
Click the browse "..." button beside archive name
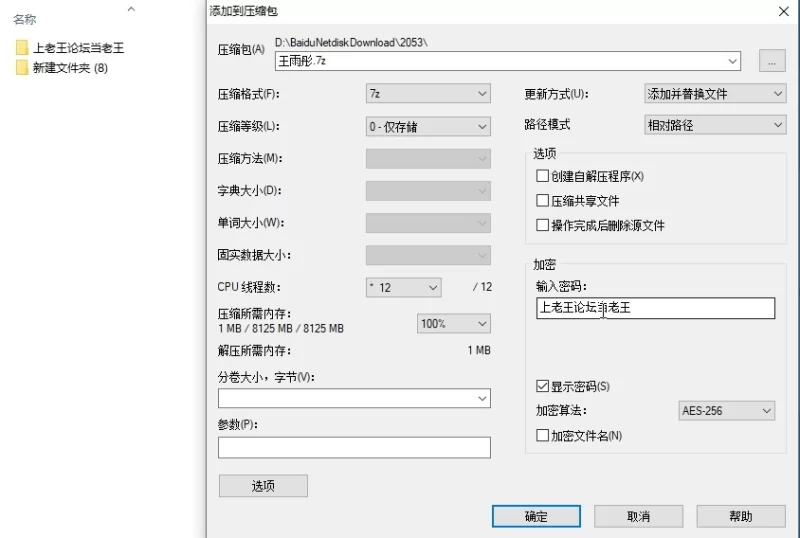pos(771,61)
